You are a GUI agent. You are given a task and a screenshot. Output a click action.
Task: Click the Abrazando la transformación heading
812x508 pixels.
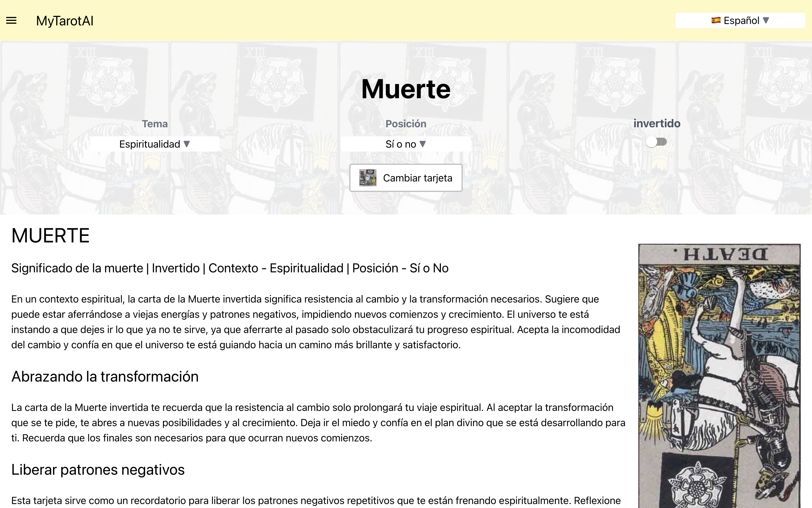pyautogui.click(x=105, y=376)
